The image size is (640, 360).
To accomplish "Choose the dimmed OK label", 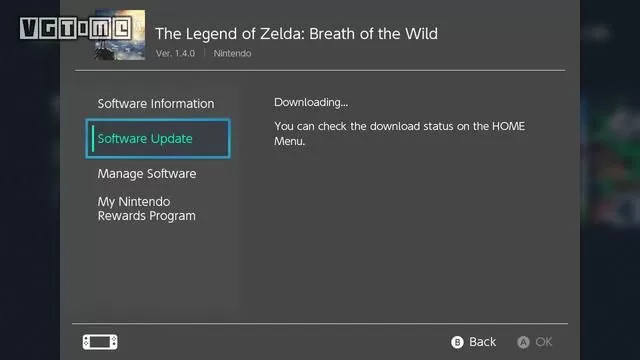I will point(544,342).
